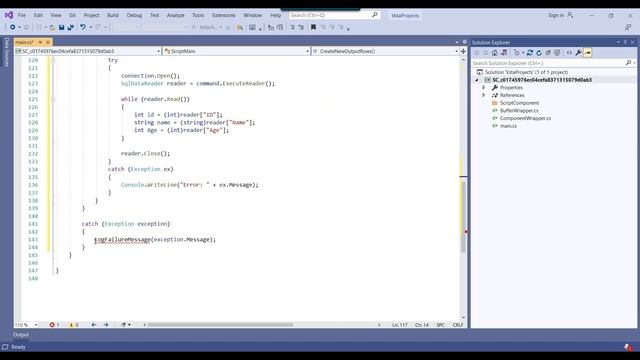Click the search magnifier in Solution Explorer
This screenshot has width=640, height=360.
point(629,63)
